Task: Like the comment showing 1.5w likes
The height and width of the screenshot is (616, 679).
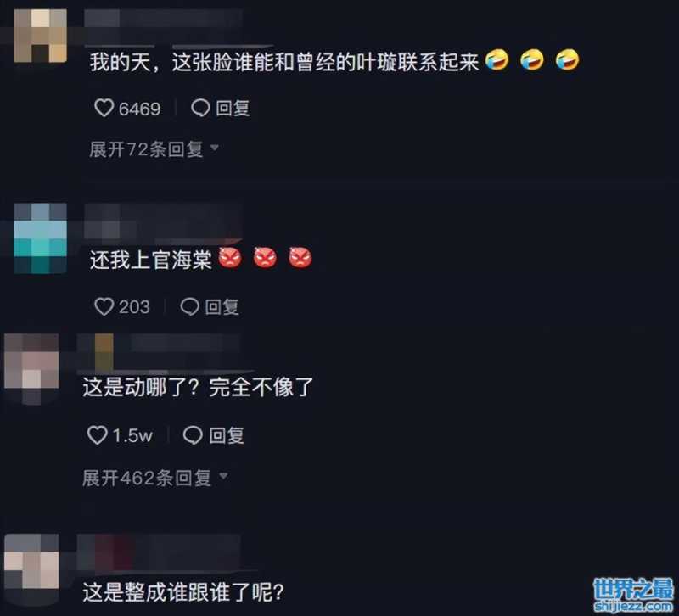Action: tap(97, 434)
